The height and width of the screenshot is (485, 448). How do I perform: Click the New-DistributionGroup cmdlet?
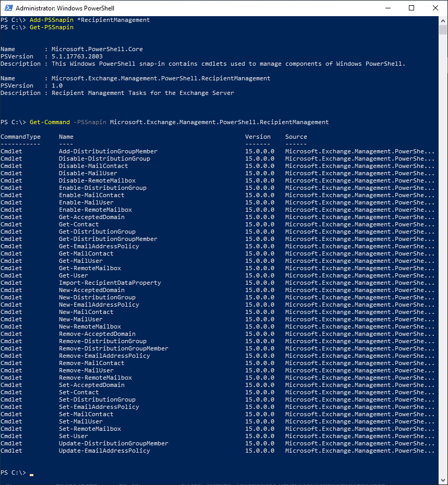[x=97, y=298]
